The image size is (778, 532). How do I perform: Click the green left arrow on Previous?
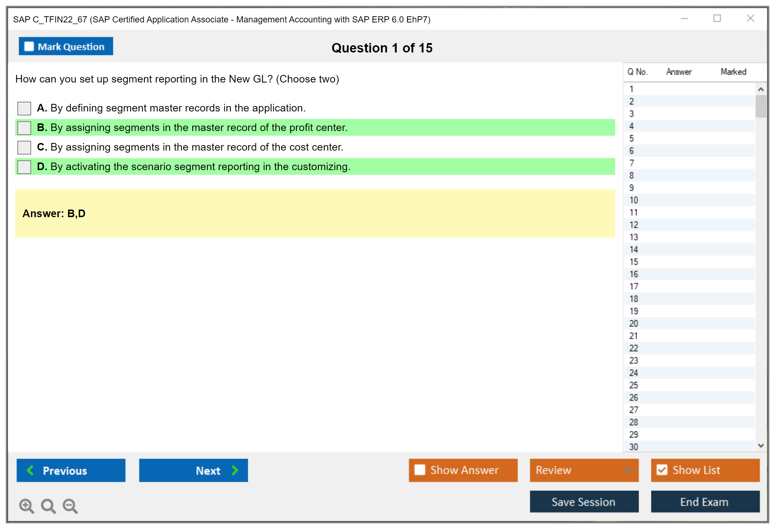[x=30, y=470]
